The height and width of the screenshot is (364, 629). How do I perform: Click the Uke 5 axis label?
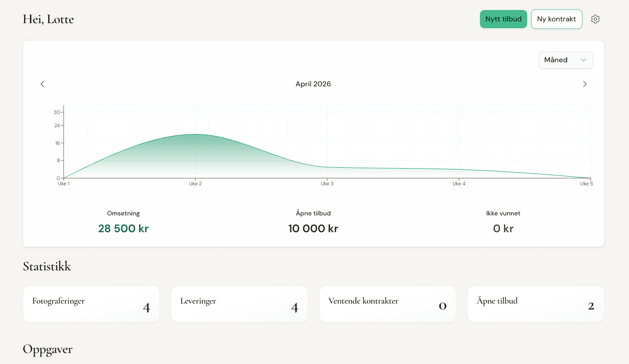(586, 184)
